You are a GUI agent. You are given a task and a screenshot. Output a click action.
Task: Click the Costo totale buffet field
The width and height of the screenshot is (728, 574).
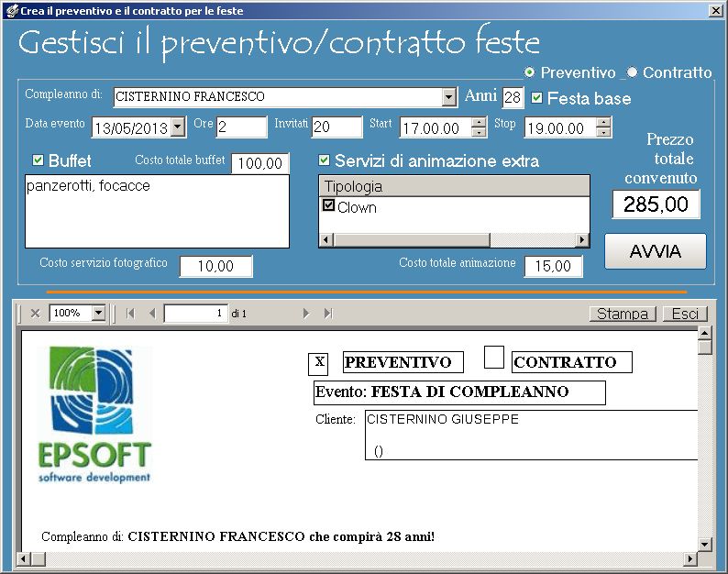[x=260, y=163]
